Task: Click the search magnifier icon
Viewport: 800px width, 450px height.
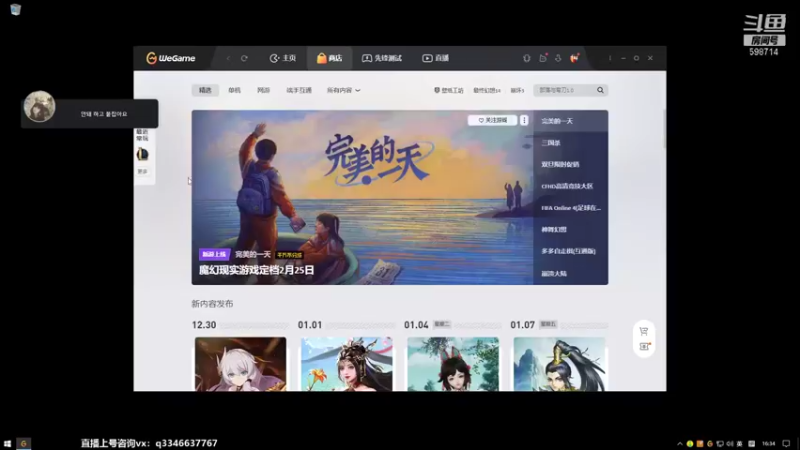Action: [601, 90]
